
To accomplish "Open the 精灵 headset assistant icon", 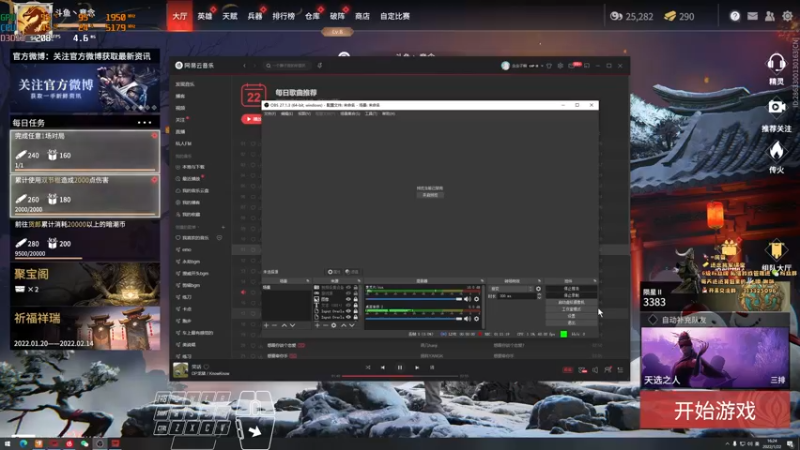I will click(x=776, y=64).
